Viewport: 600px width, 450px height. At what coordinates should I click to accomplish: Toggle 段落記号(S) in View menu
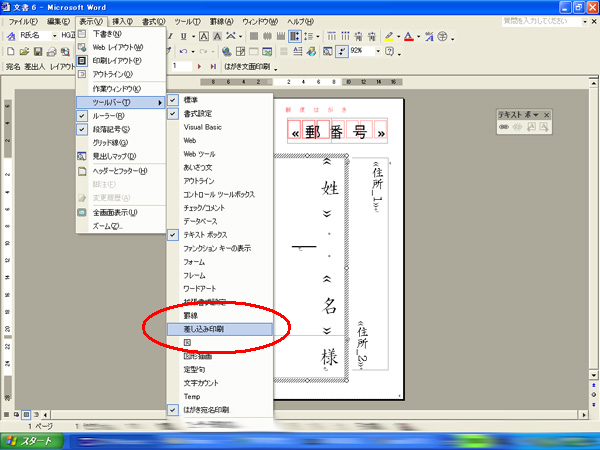pos(121,129)
